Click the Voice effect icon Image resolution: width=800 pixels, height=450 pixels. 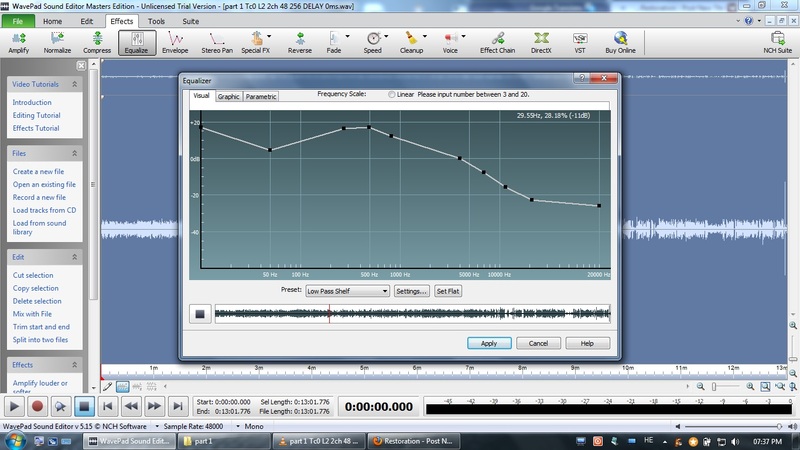pyautogui.click(x=450, y=43)
